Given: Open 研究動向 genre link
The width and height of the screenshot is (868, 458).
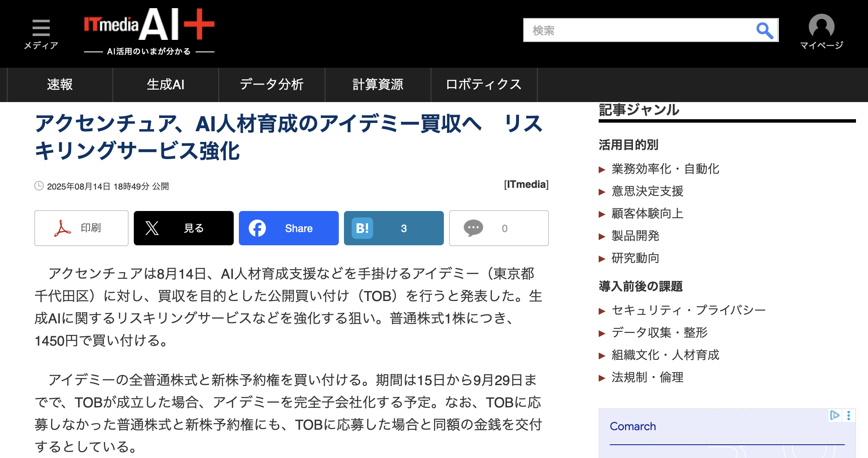Looking at the screenshot, I should (x=635, y=258).
